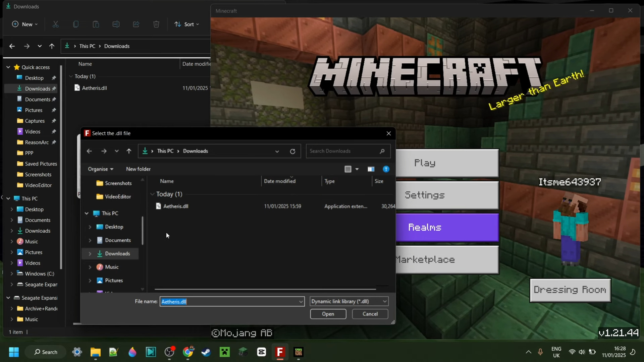
Task: Click Settings in the Minecraft menu
Action: 447,195
